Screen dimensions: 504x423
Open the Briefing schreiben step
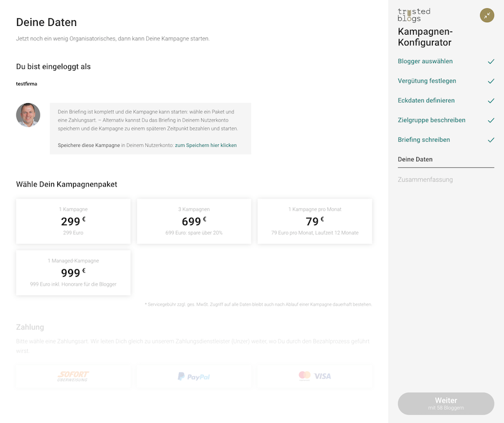point(424,140)
